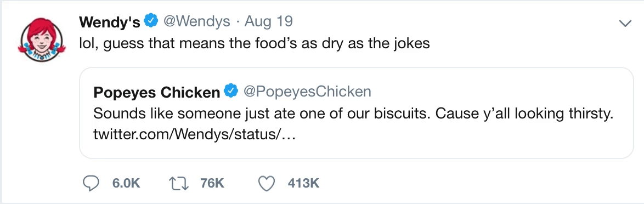Click the Wendy's display name
The image size is (644, 204).
109,22
